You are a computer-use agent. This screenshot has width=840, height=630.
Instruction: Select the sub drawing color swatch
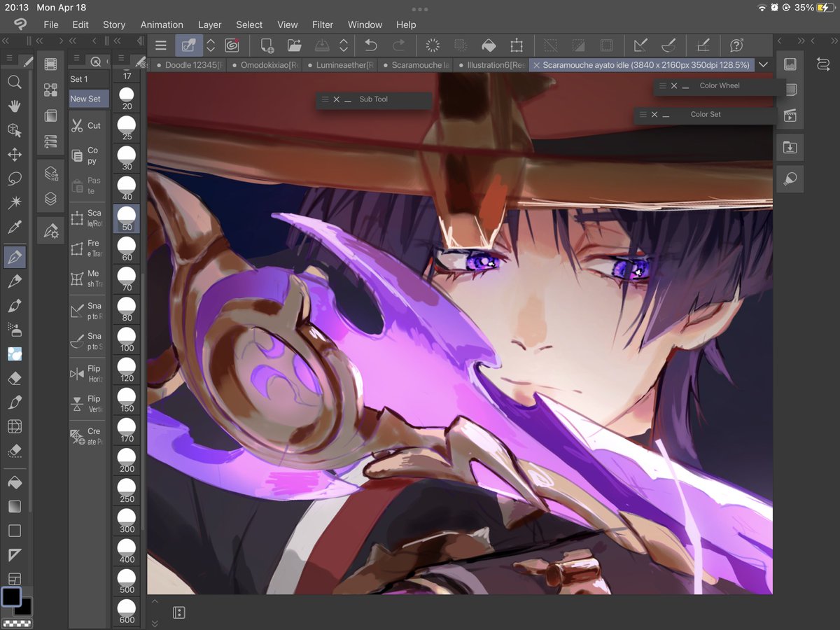point(23,607)
